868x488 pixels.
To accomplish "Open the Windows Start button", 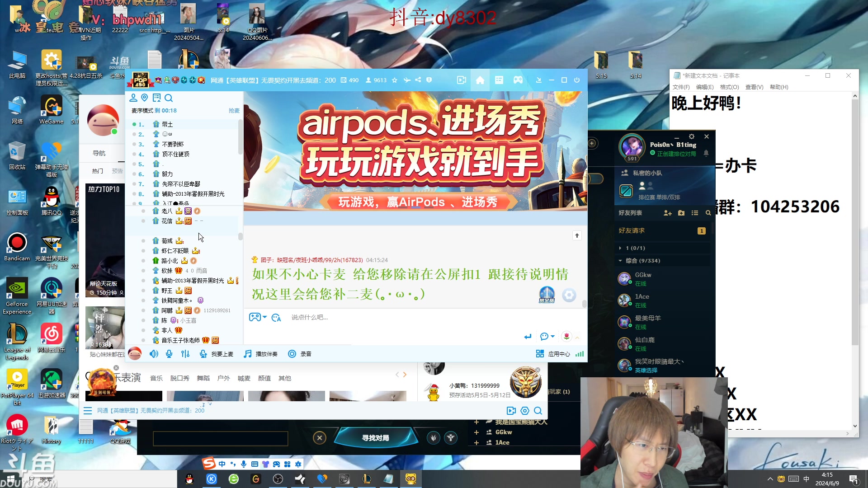I will pos(11,479).
